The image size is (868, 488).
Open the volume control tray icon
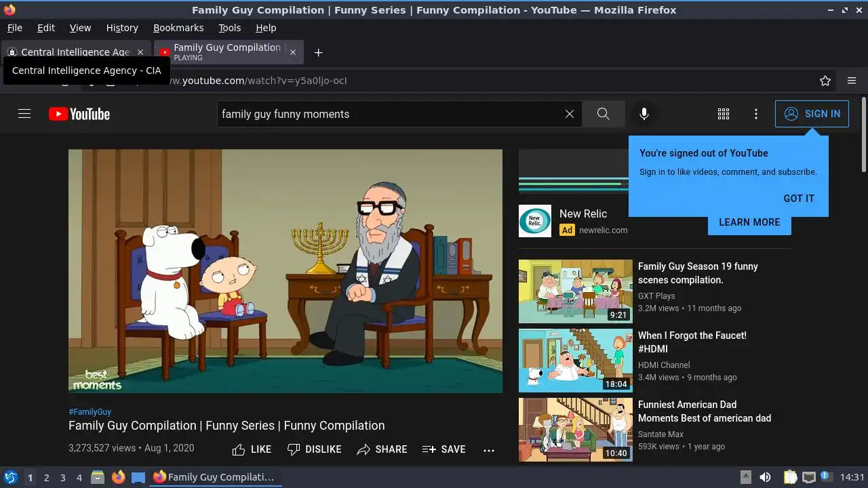(765, 477)
